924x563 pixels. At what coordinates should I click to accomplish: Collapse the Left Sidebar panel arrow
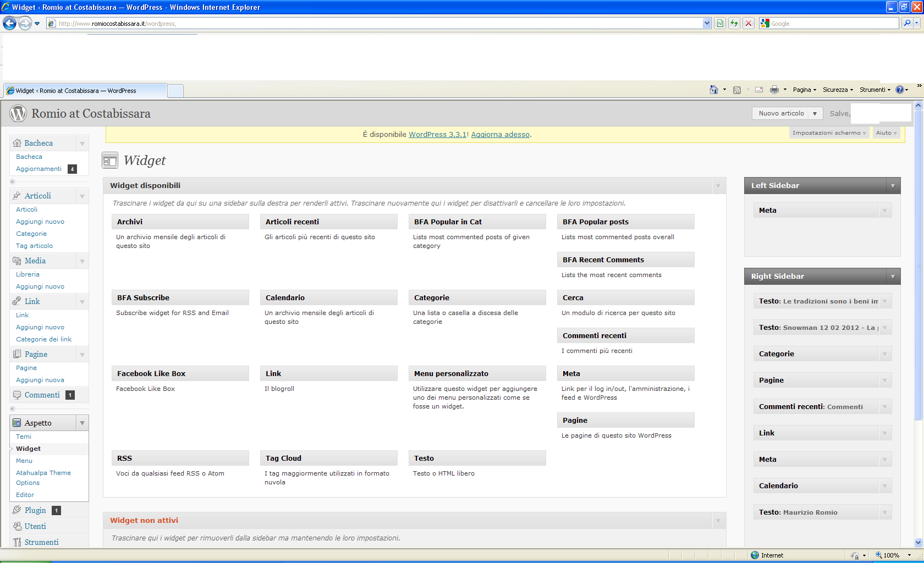pos(893,186)
